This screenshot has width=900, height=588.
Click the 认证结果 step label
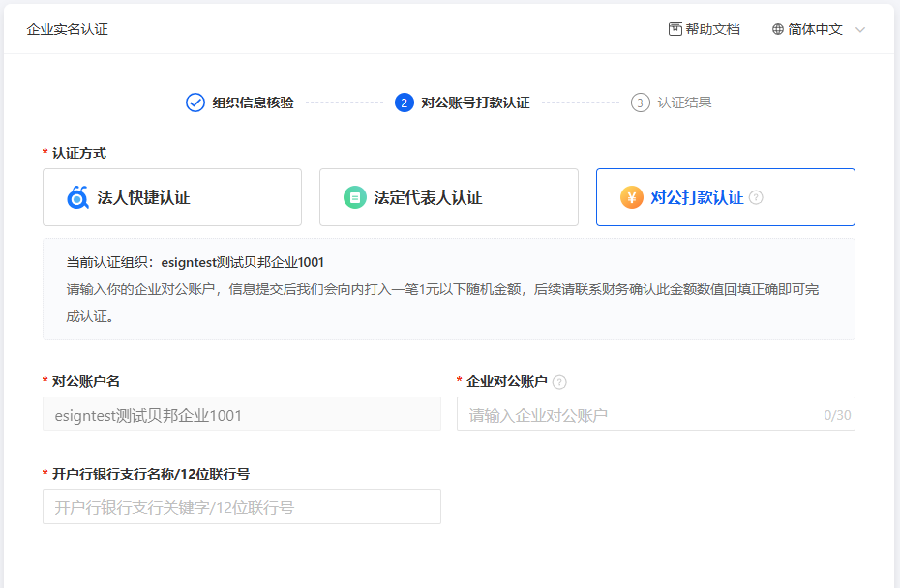tap(684, 103)
